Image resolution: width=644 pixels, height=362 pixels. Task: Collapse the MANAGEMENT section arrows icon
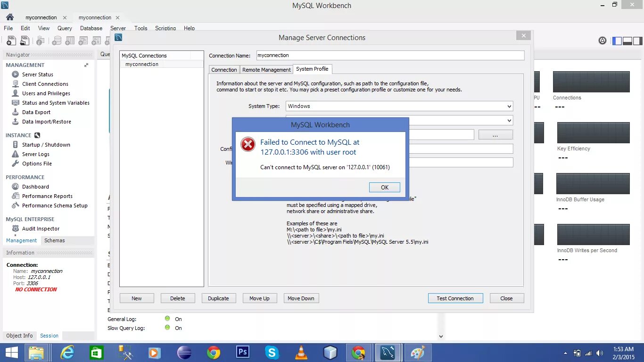[x=86, y=65]
